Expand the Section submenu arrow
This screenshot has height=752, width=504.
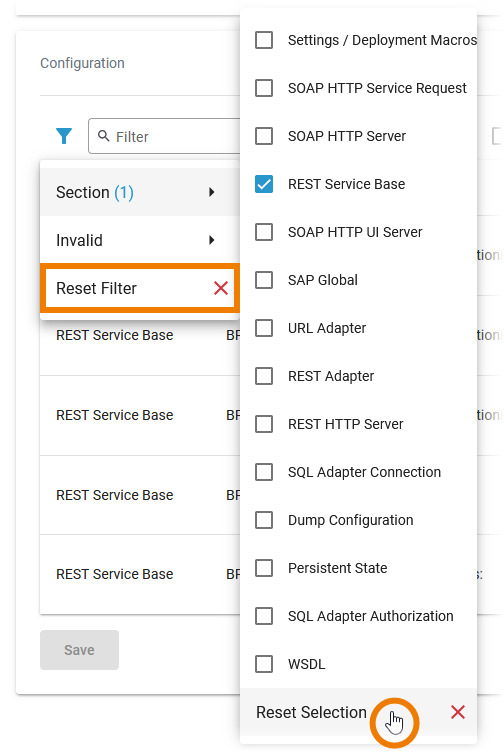(x=211, y=192)
